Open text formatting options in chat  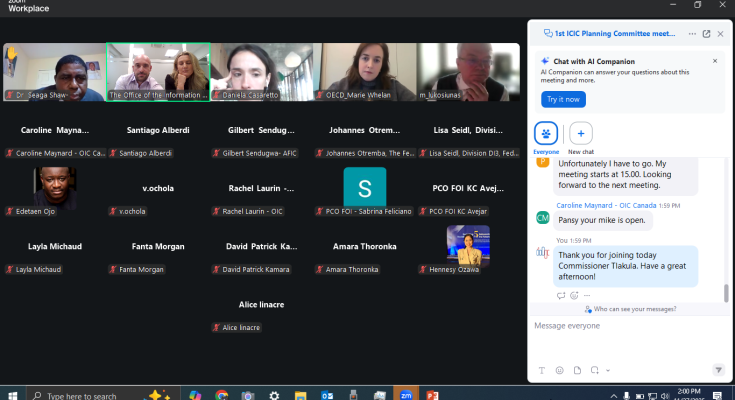tap(542, 370)
